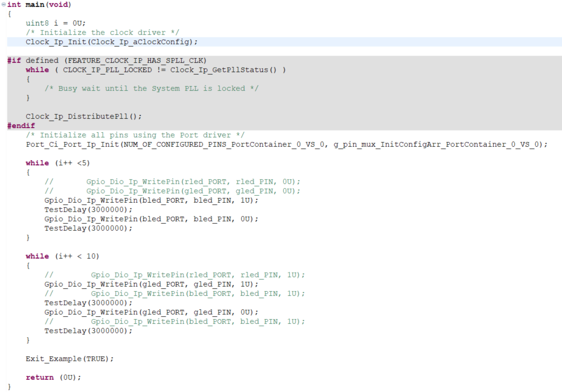Click 'Initialize all pins using the Port driver' comment

click(135, 135)
